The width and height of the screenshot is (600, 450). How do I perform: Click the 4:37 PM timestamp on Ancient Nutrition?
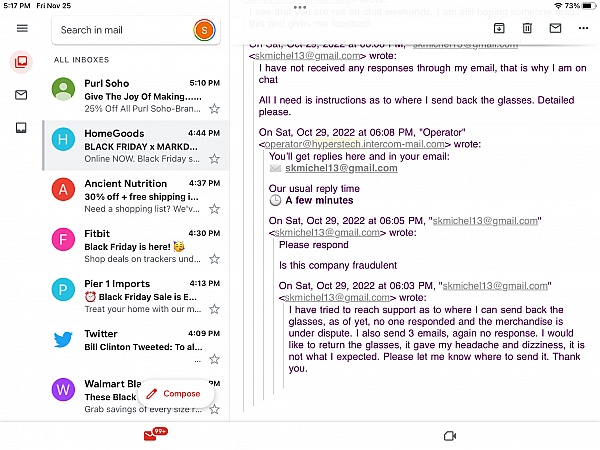pos(204,183)
